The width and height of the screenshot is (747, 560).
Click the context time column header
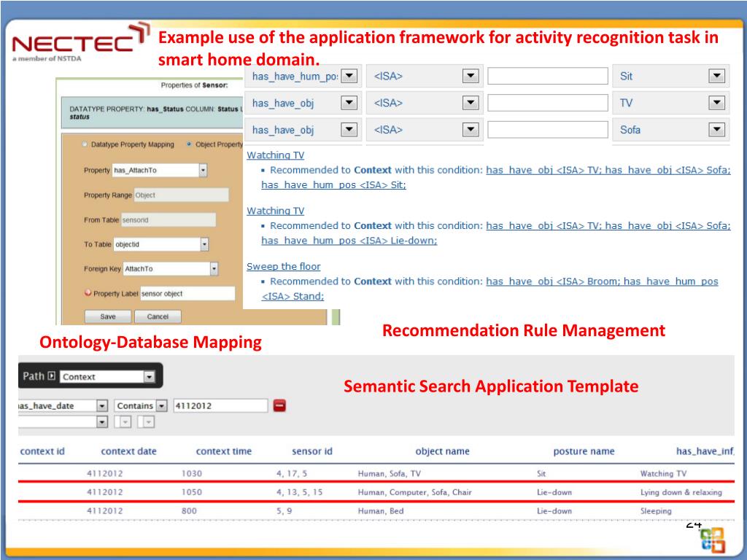coord(224,451)
